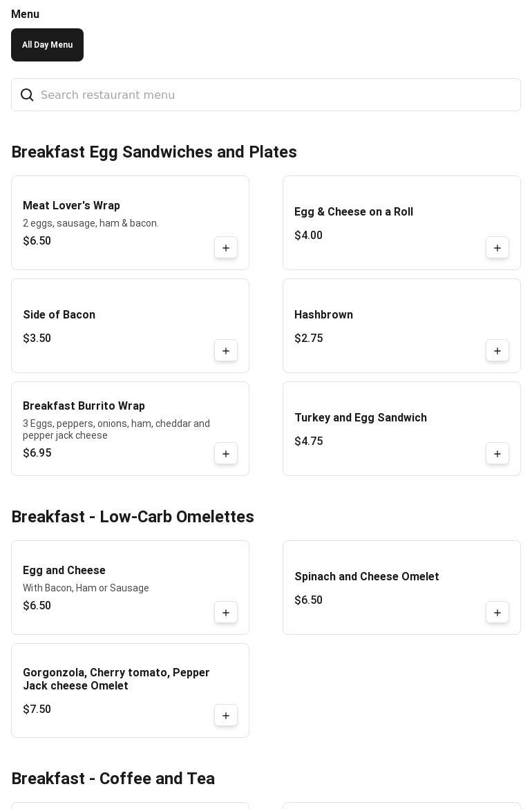
Task: Open the Meat Lover's Wrap item title
Action: pos(72,206)
